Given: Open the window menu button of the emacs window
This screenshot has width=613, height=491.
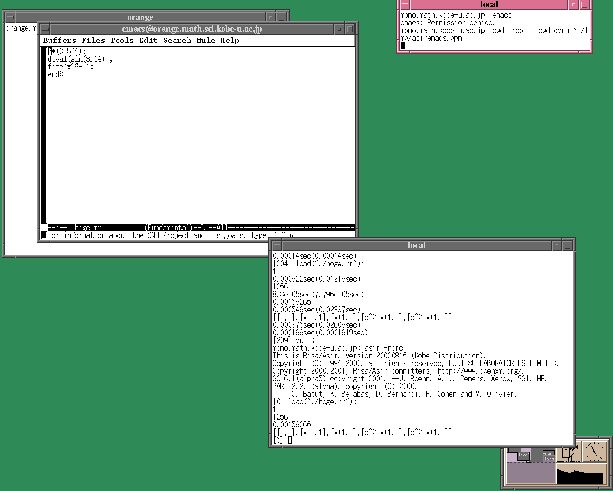Looking at the screenshot, I should point(45,29).
